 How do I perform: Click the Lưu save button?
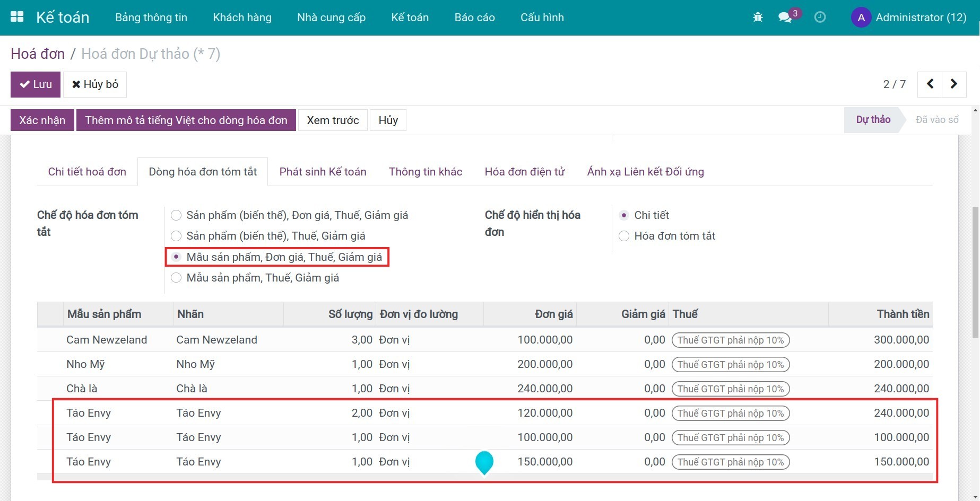coord(36,84)
